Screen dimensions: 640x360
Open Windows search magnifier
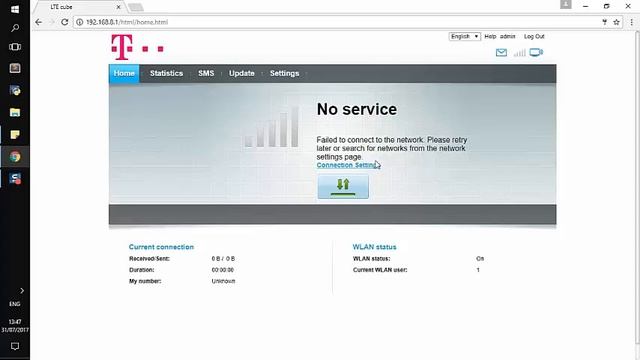(x=15, y=28)
